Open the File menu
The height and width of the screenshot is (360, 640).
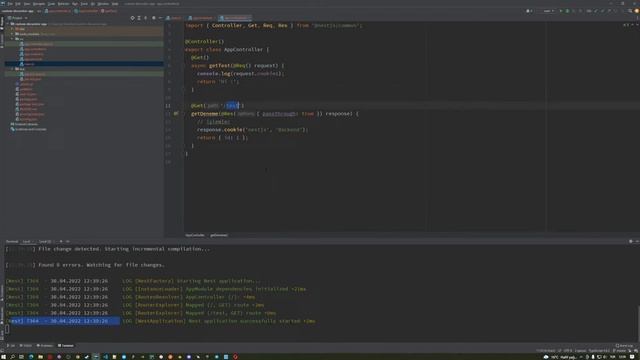10,4
